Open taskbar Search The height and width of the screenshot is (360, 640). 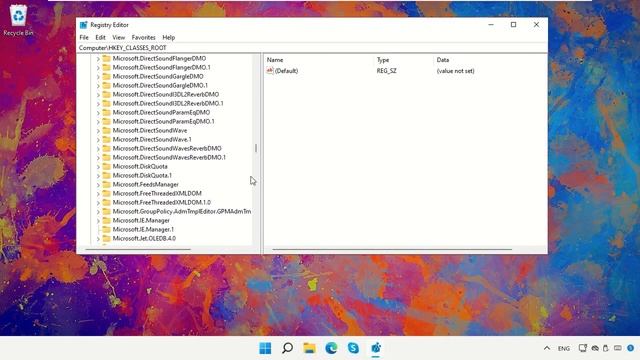287,348
